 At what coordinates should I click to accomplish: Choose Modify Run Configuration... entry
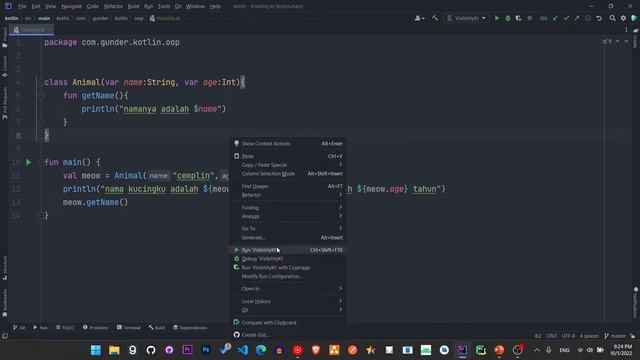click(288, 276)
